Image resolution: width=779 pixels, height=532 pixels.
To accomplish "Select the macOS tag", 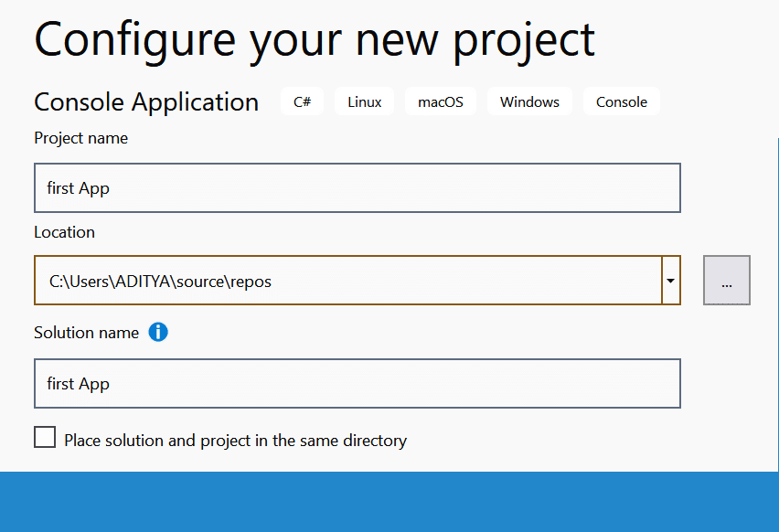I will tap(441, 102).
